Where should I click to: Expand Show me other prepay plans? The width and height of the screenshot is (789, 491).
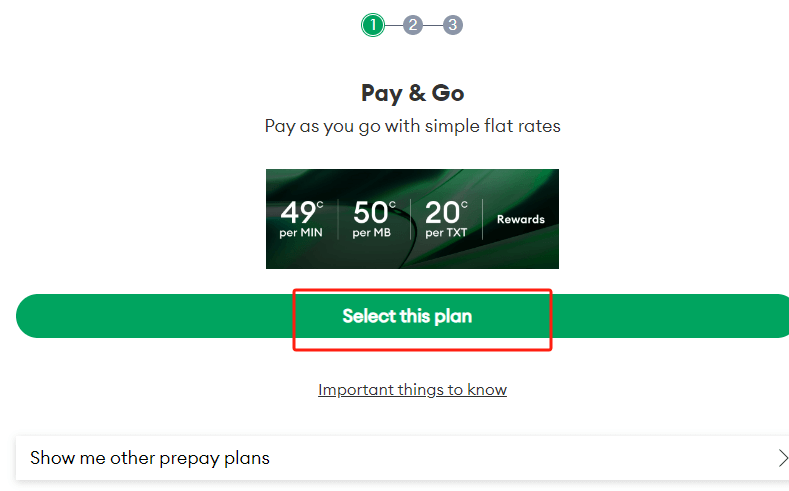[150, 458]
